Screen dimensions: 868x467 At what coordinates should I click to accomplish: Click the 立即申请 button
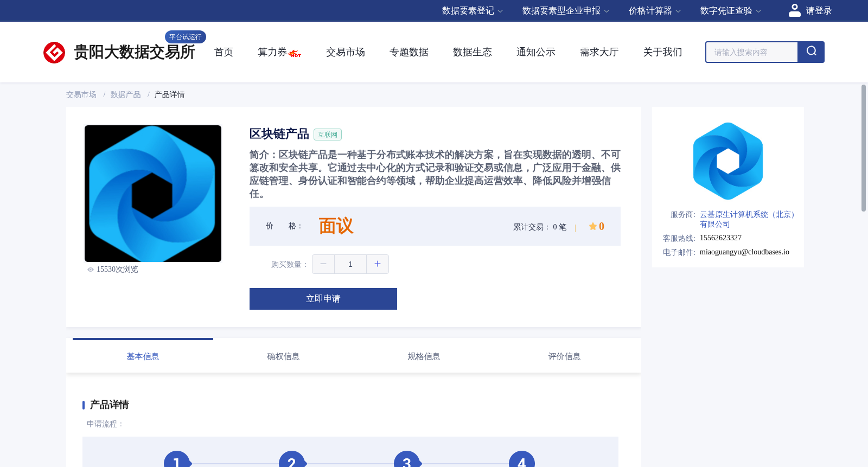click(323, 299)
